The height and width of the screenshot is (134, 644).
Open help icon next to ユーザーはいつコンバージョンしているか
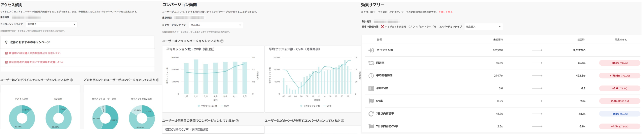coord(222,41)
